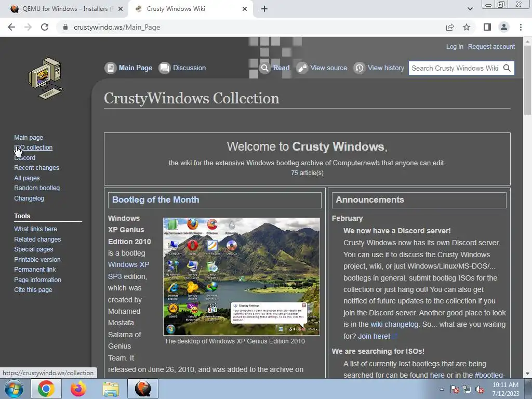This screenshot has height=399, width=532.
Task: Open All pages in sidebar
Action: point(27,178)
